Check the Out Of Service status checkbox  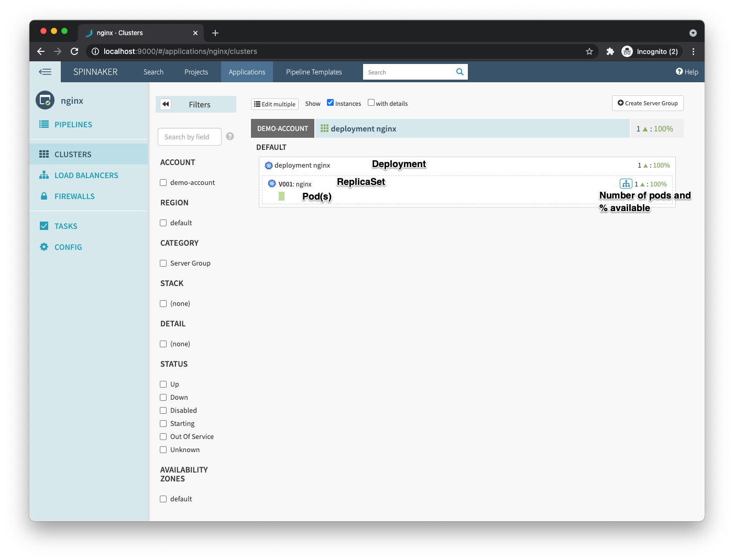163,437
